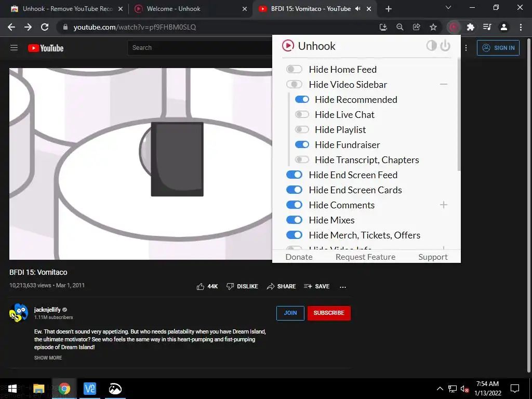This screenshot has height=399, width=532.
Task: Open YouTube hamburger guide menu
Action: point(14,48)
